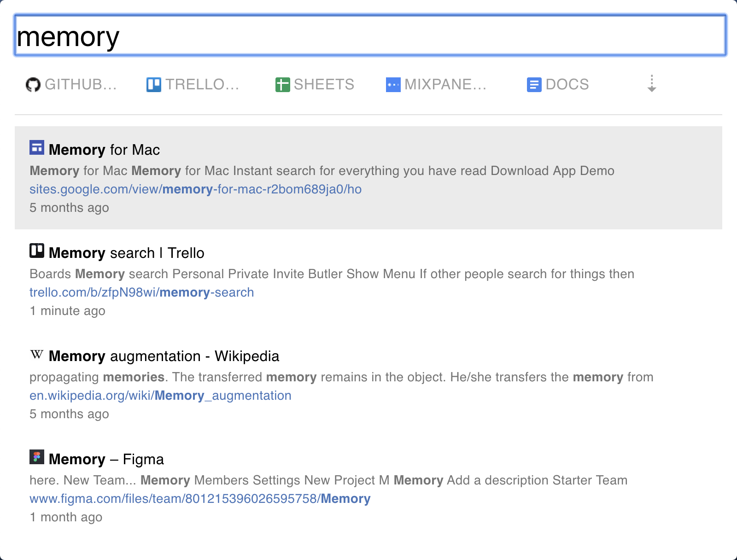Filter results by the SHEETS tab label

tap(324, 85)
